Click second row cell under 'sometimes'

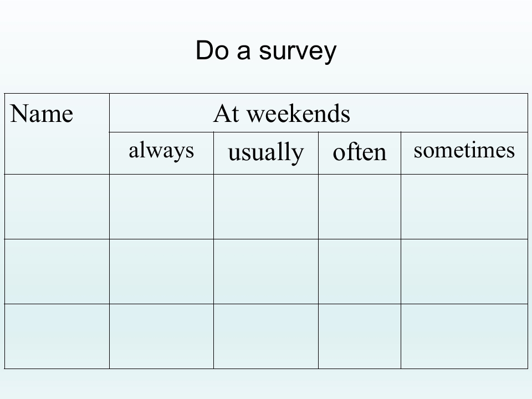tap(464, 272)
